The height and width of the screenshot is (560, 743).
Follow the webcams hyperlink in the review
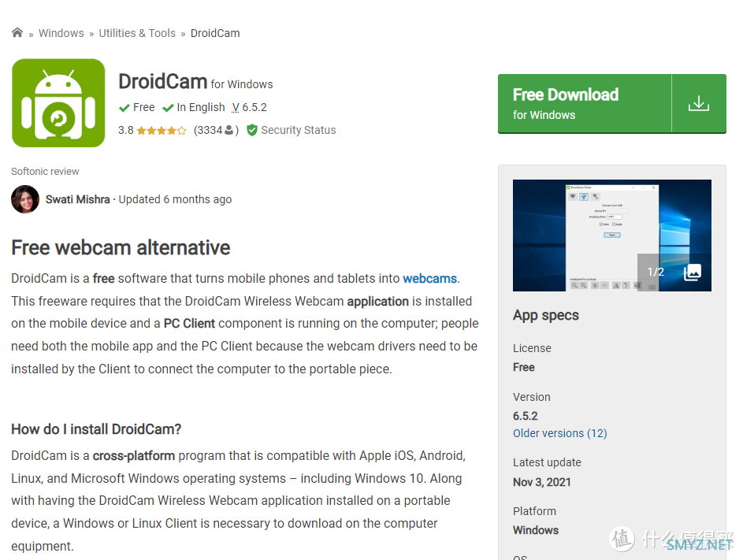[x=429, y=279]
